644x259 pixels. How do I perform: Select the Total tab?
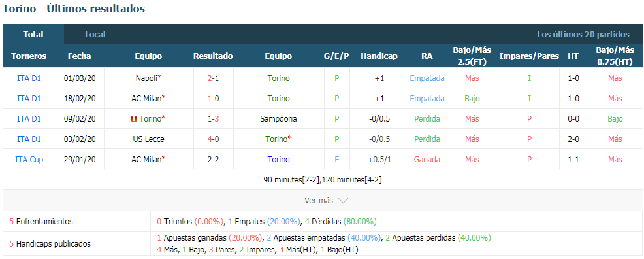coord(33,35)
